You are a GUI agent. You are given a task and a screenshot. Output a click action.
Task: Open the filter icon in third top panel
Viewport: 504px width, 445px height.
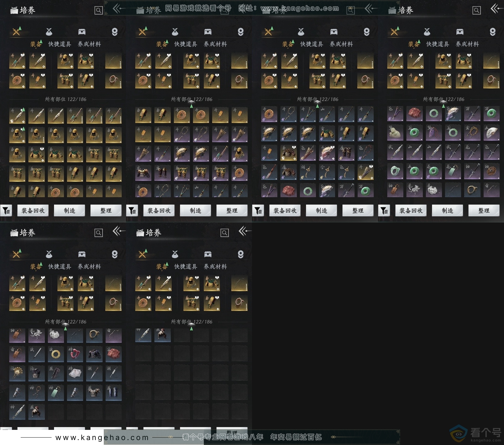[x=258, y=210]
